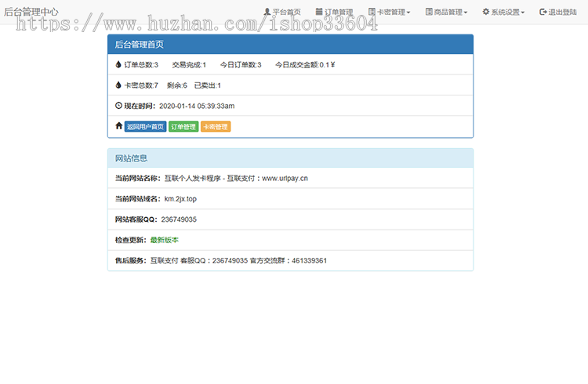
Task: Click the home icon in the panel footer
Action: click(x=119, y=125)
